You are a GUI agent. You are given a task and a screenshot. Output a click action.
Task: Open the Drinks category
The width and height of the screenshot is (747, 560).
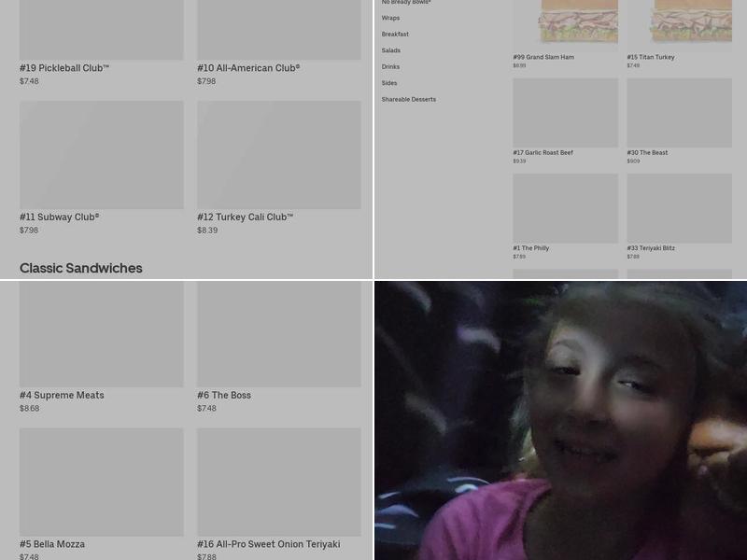coord(390,67)
